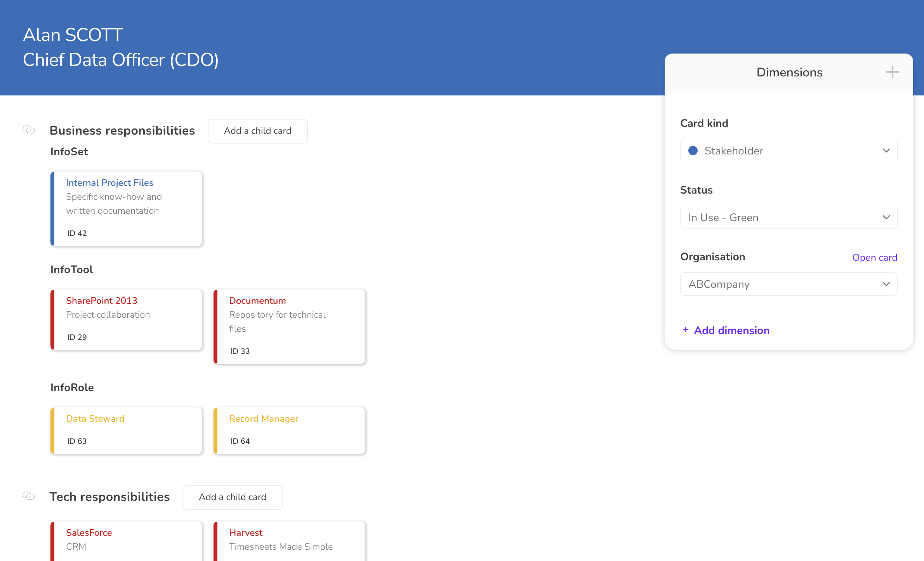Click the blue color dot next to Stakeholder

[693, 151]
